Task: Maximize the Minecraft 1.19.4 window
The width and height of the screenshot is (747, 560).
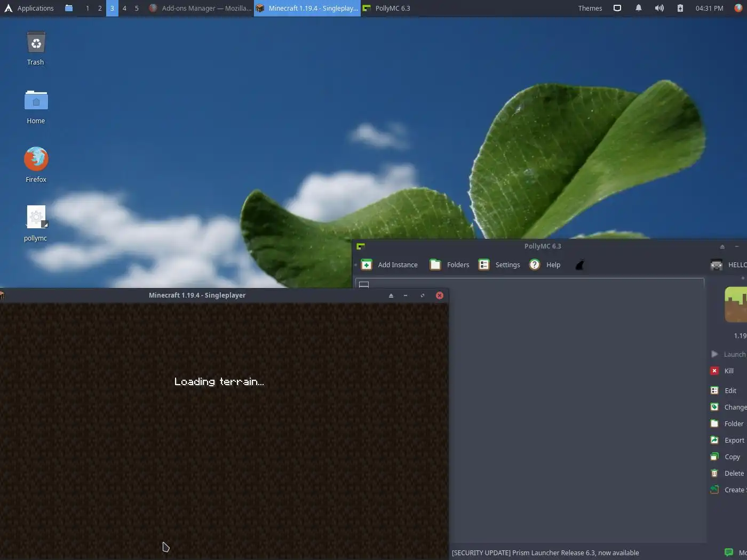Action: (x=423, y=295)
